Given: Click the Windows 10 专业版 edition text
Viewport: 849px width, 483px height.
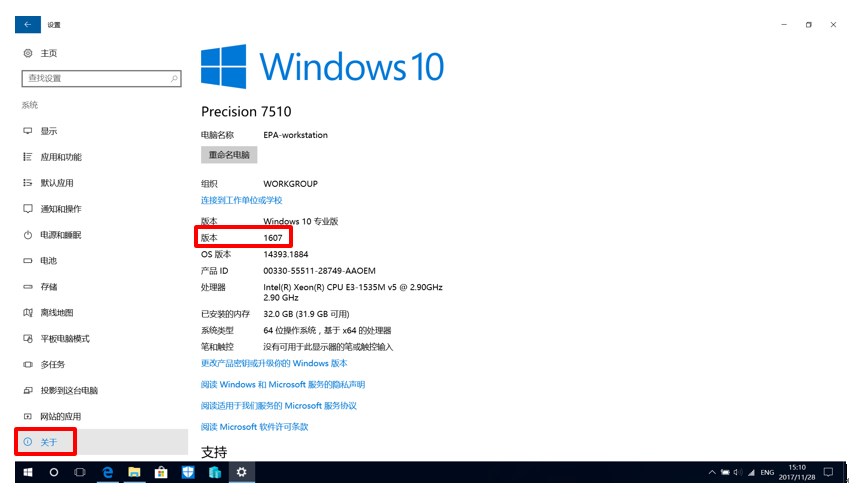Looking at the screenshot, I should click(301, 221).
